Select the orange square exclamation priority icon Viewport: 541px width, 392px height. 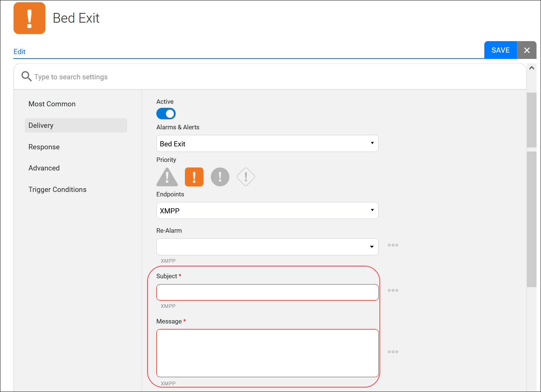point(194,177)
